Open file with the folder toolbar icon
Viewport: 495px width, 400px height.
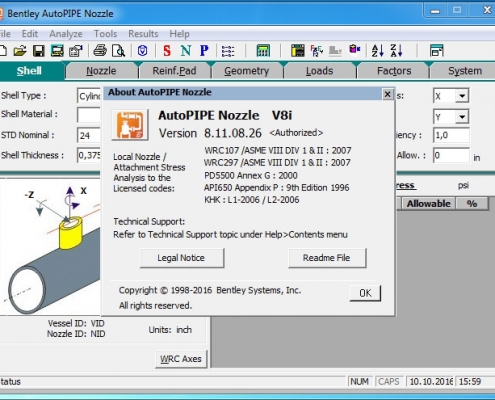coord(20,51)
